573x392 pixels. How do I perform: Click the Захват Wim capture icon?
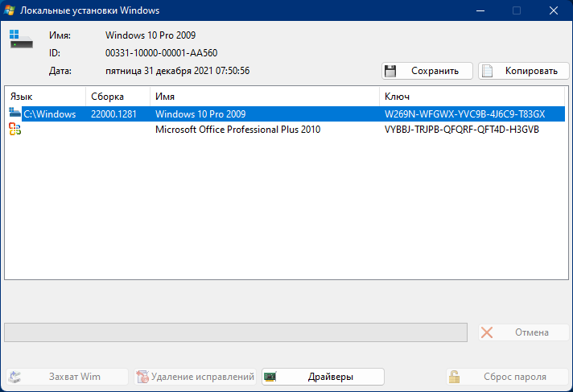pos(15,377)
